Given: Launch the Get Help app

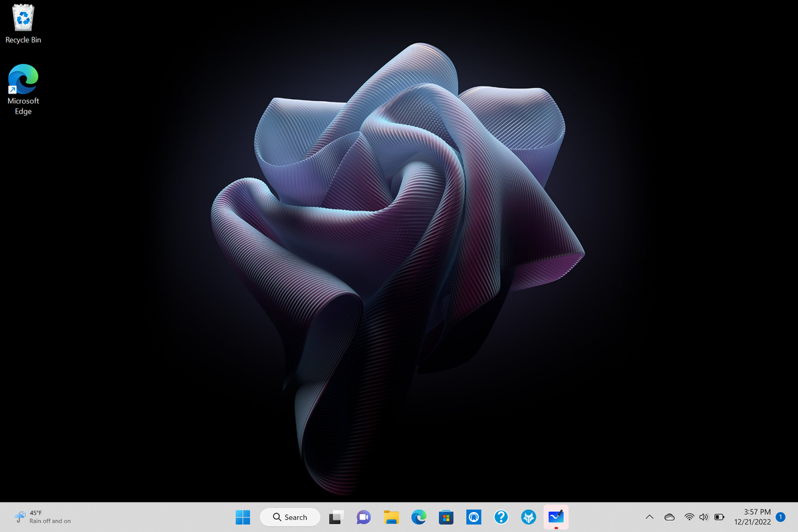Looking at the screenshot, I should point(501,517).
